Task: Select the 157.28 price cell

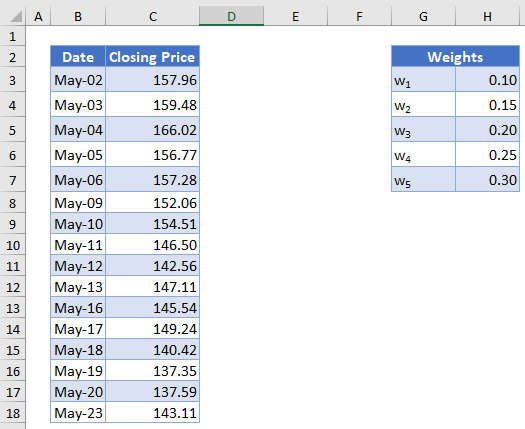Action: [152, 180]
